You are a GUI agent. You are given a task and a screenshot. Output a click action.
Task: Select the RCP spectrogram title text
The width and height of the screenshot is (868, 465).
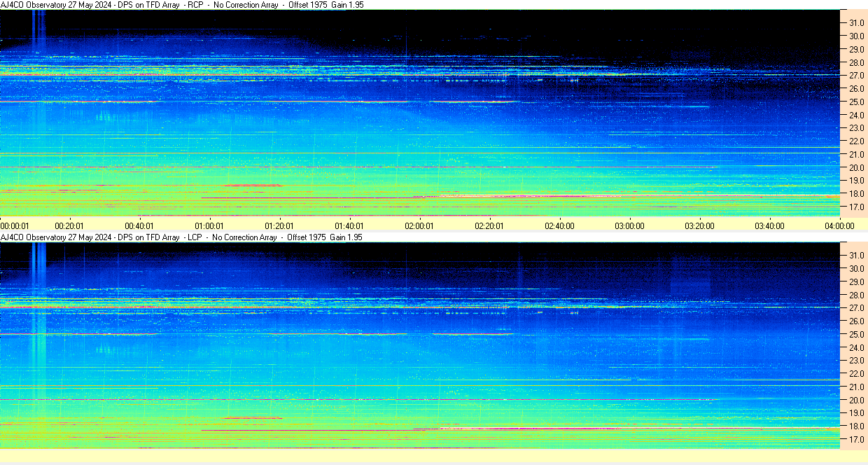[182, 4]
